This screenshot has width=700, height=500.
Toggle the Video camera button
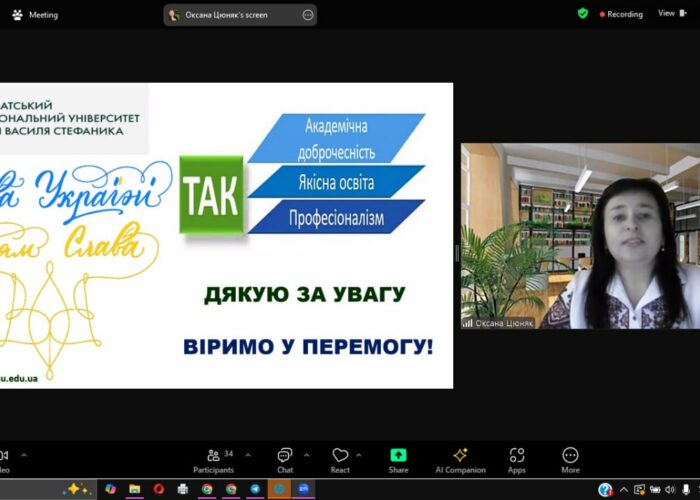tap(4, 459)
